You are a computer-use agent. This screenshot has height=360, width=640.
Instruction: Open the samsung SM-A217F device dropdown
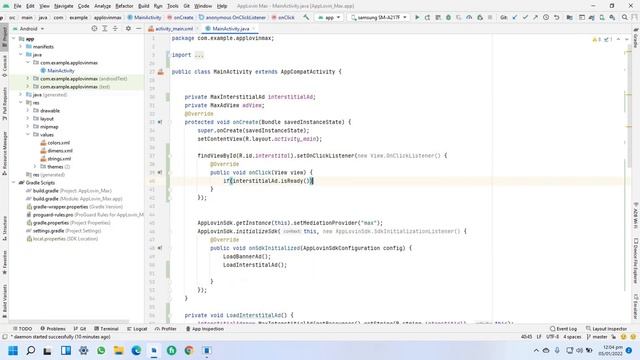(x=379, y=18)
